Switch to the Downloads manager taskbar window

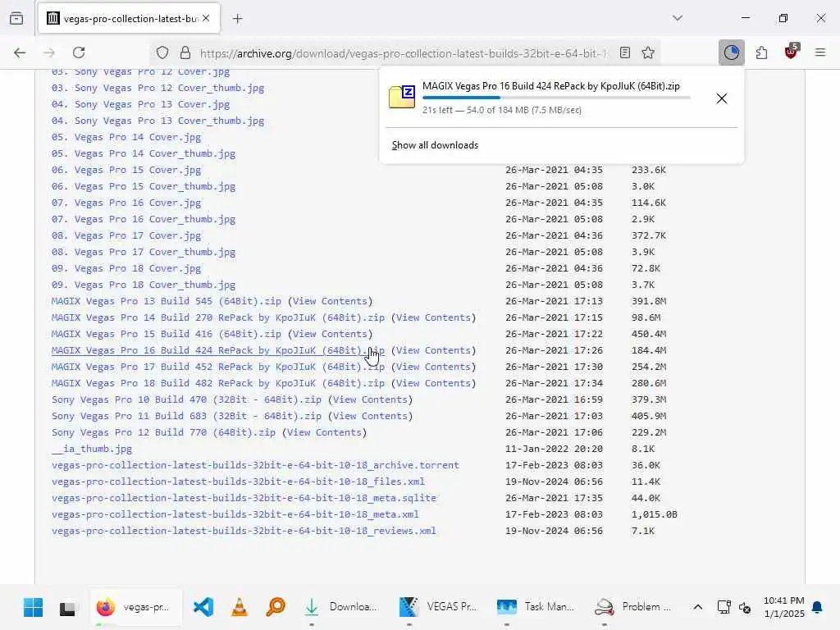click(340, 607)
